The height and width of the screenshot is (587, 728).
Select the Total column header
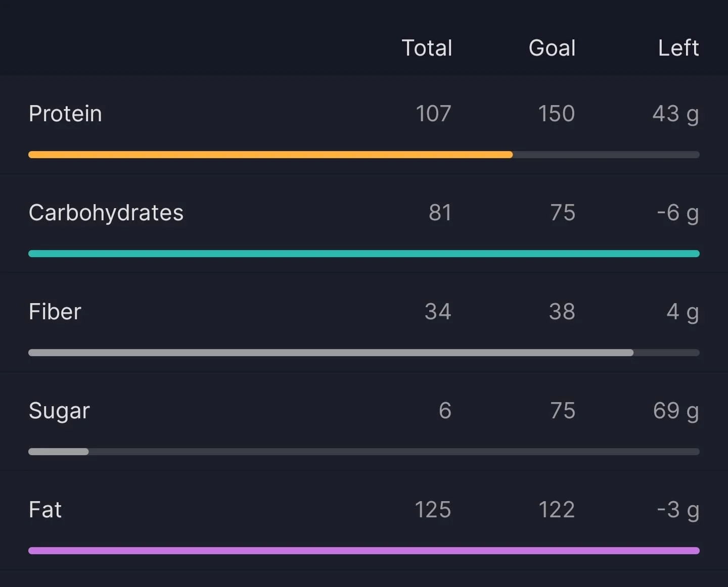point(427,48)
